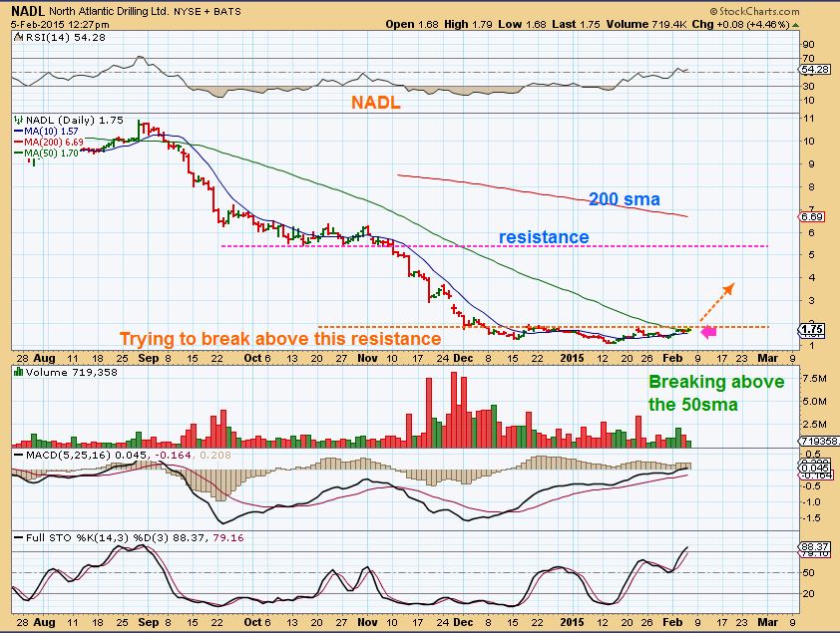Click the 2015 label on the bottom date axis
This screenshot has height=633, width=840.
[572, 622]
